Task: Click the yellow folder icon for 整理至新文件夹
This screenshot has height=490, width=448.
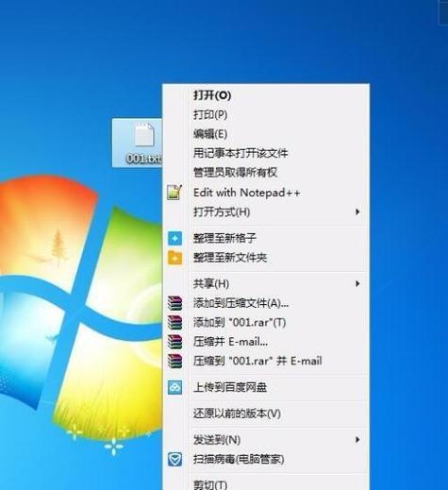Action: point(174,258)
